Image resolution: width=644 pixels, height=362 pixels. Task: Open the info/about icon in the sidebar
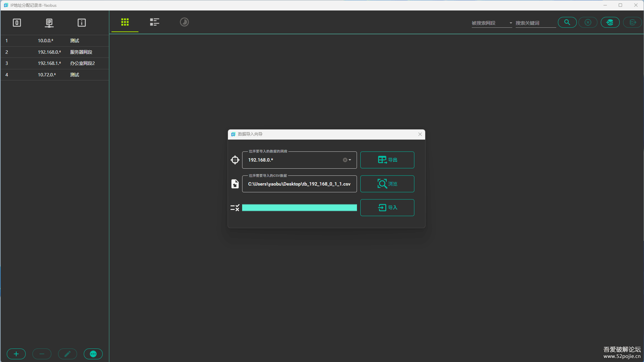pos(82,23)
